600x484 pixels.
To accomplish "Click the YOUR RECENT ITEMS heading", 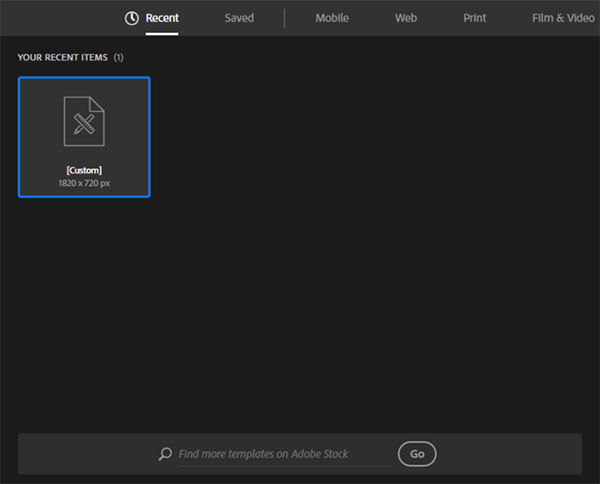I will pos(62,57).
